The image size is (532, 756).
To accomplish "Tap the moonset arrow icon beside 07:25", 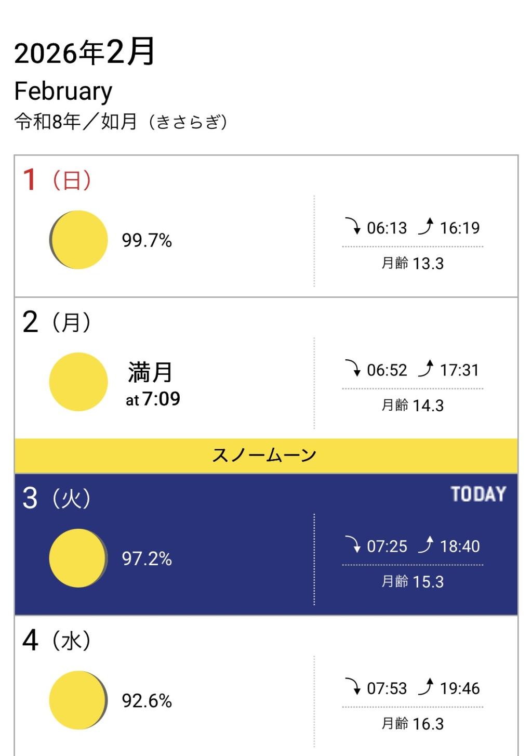I will point(353,545).
